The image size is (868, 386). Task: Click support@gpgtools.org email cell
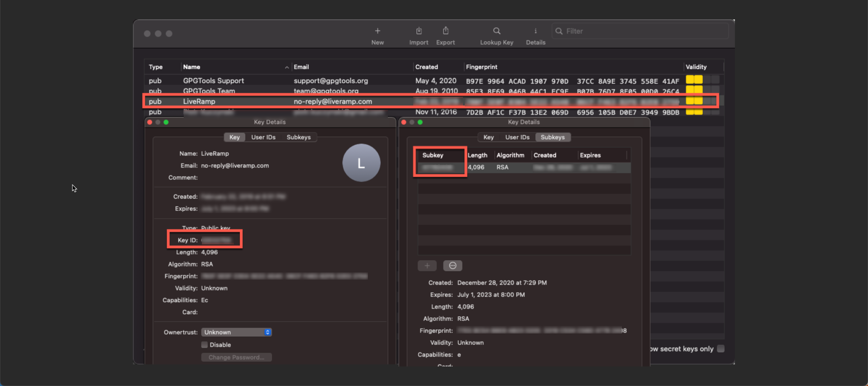(x=331, y=81)
